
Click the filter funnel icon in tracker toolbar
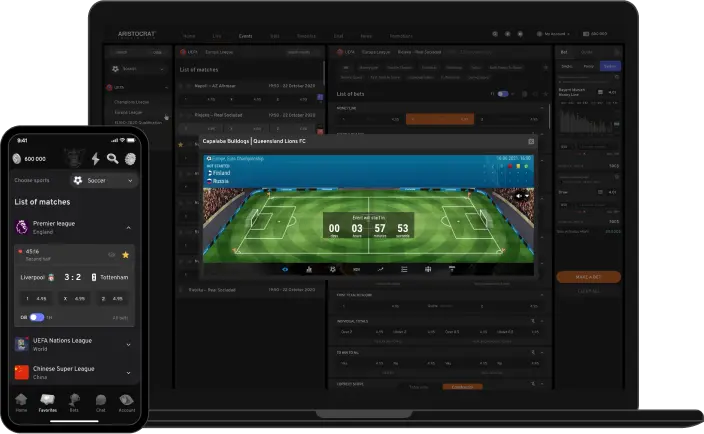pos(452,269)
